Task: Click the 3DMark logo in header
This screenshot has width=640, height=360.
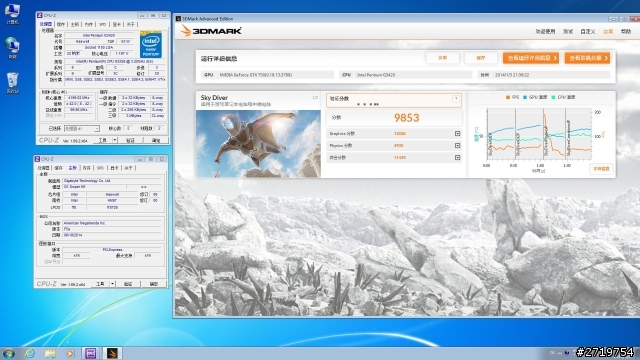Action: tap(211, 31)
